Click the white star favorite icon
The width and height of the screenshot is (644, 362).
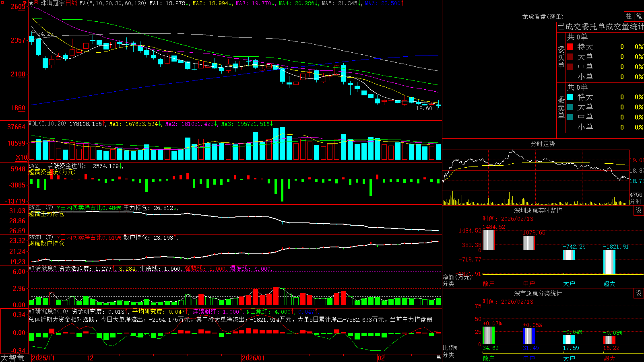tap(31, 3)
